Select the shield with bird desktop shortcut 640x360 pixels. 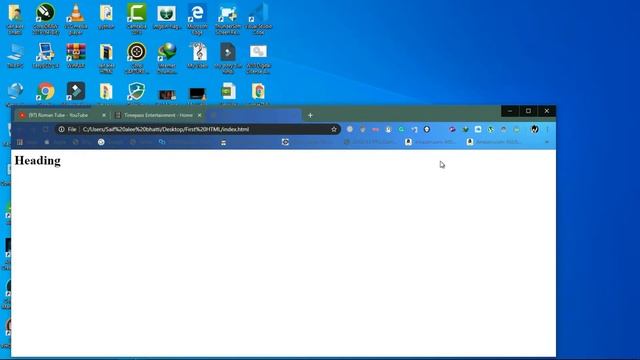pyautogui.click(x=136, y=91)
